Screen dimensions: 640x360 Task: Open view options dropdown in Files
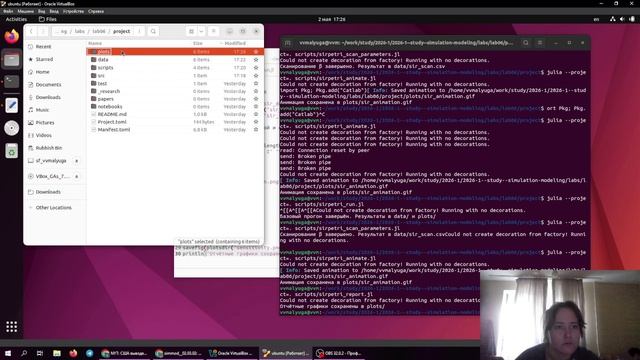tap(201, 31)
